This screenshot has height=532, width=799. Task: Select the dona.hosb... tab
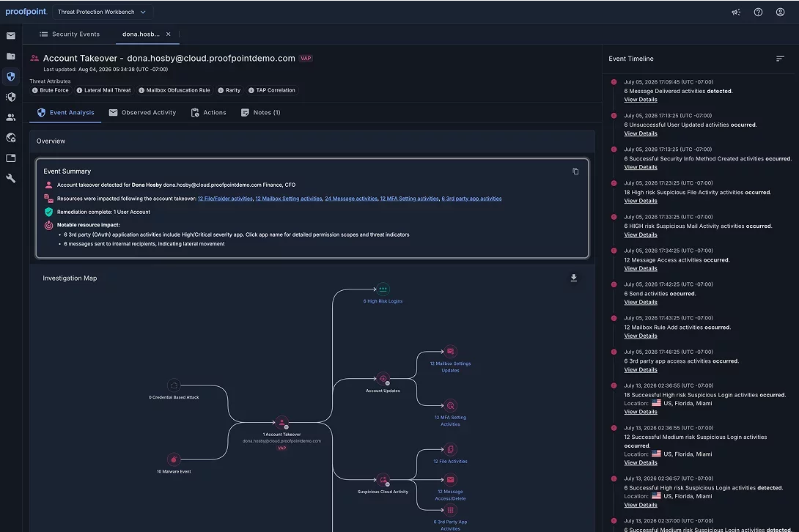point(141,34)
